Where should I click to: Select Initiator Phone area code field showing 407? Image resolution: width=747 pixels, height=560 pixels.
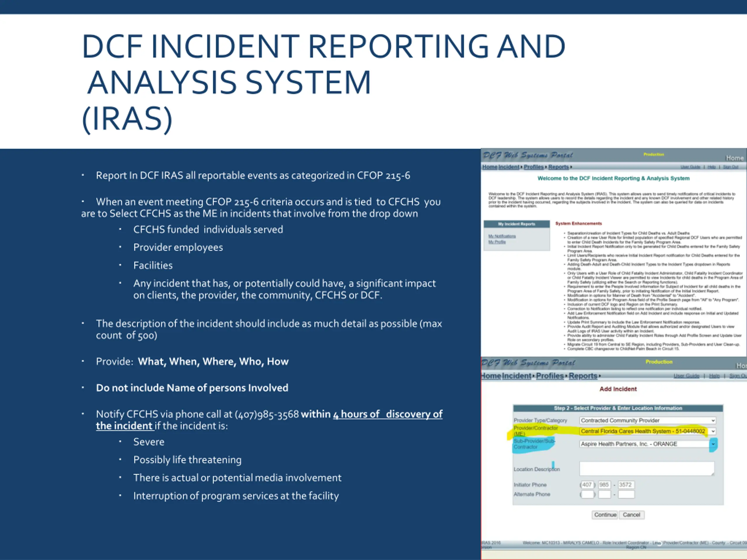tap(587, 485)
